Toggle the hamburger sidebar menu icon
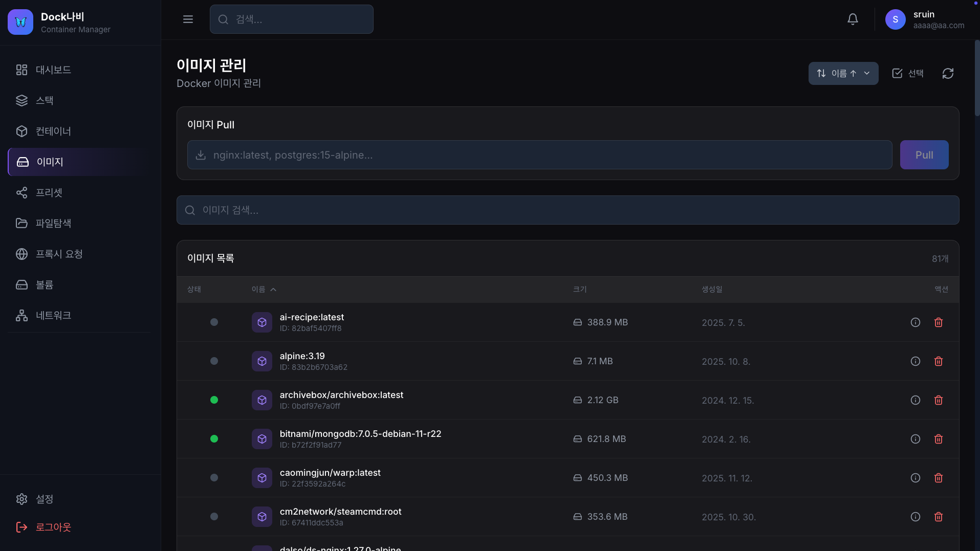 (188, 19)
